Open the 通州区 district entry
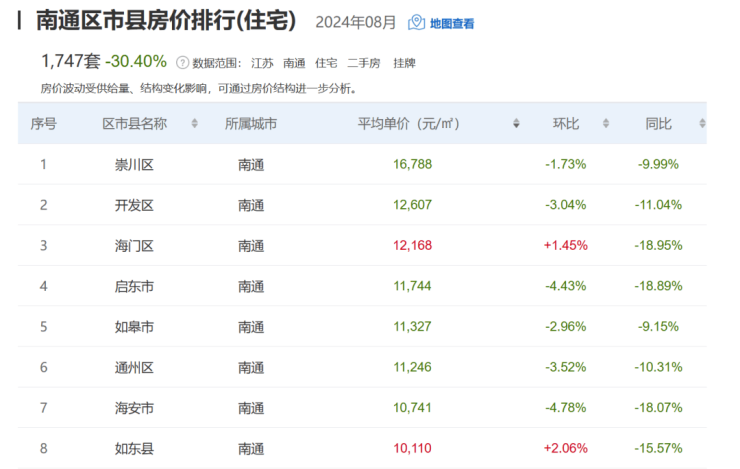Viewport: 740px width, 469px height. coord(135,368)
